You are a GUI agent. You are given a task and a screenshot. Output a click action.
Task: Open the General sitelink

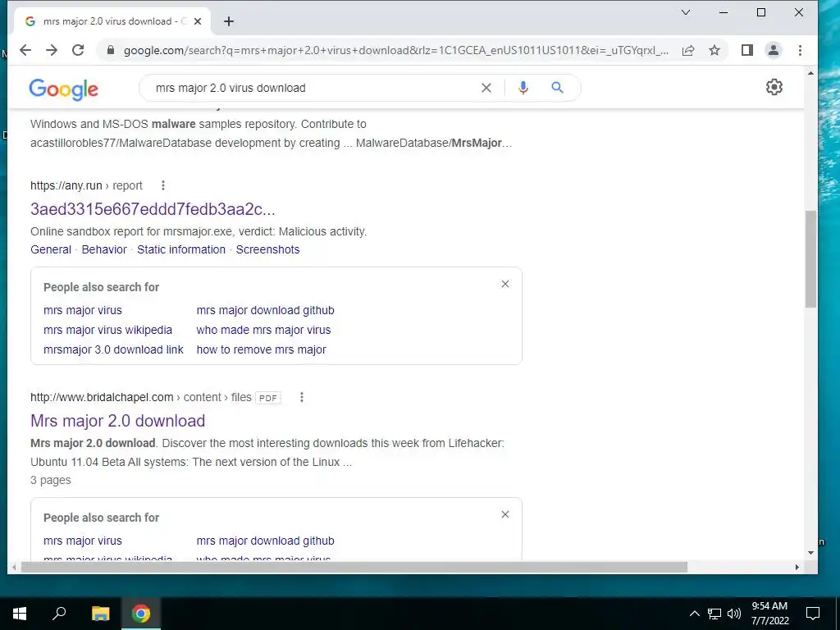tap(51, 249)
